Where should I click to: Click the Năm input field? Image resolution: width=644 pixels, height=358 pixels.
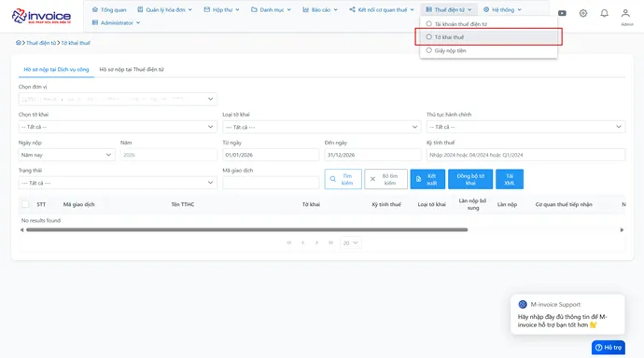pyautogui.click(x=168, y=155)
